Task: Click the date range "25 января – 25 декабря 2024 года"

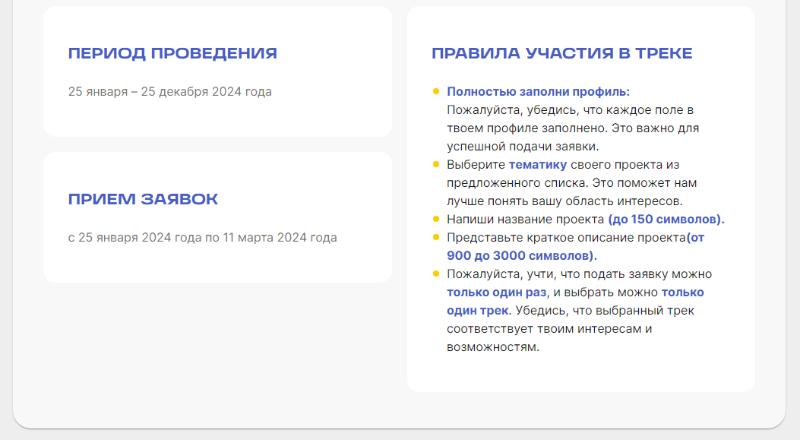Action: point(170,92)
